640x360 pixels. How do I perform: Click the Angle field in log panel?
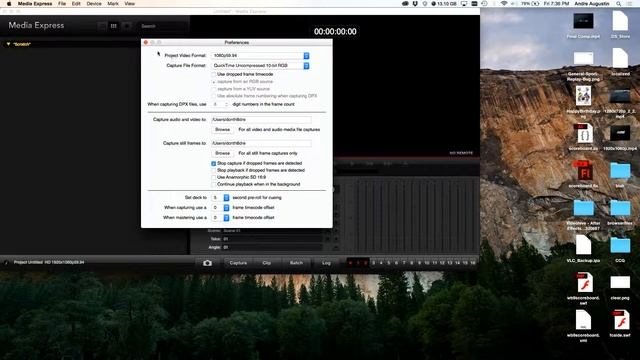[272, 247]
